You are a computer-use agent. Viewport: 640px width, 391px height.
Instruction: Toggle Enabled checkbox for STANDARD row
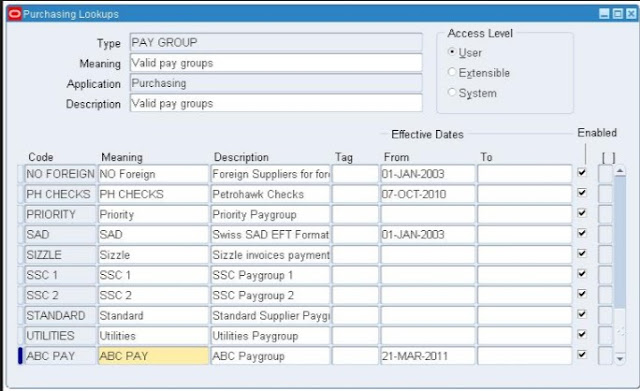(x=582, y=314)
